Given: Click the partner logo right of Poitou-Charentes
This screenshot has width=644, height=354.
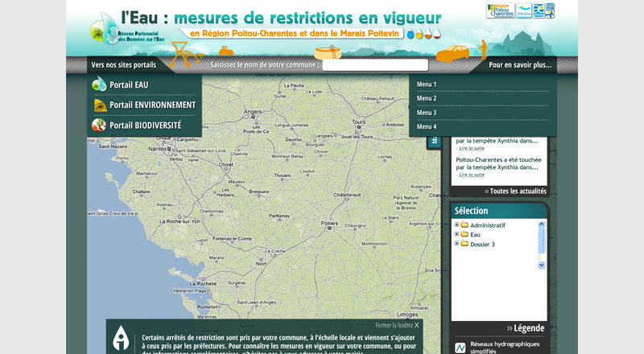Looking at the screenshot, I should point(524,10).
